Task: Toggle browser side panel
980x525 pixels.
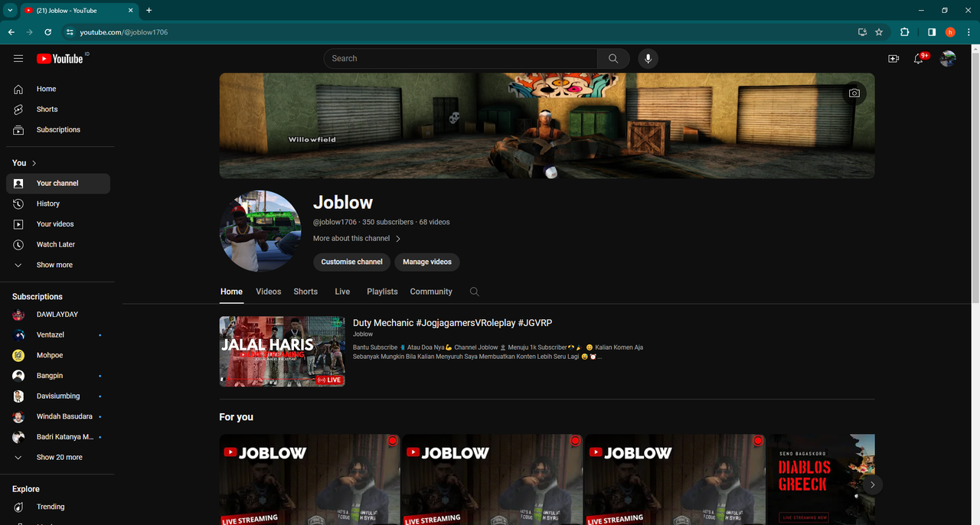Action: coord(932,32)
